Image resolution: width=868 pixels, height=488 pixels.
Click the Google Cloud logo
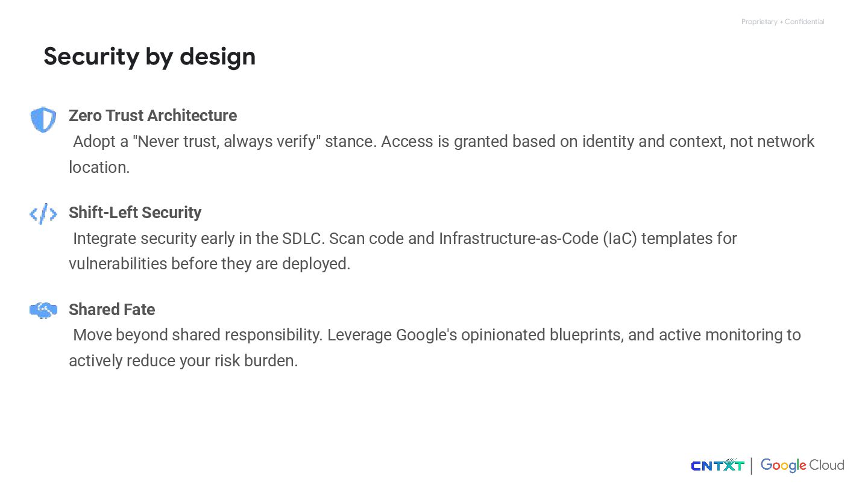802,465
